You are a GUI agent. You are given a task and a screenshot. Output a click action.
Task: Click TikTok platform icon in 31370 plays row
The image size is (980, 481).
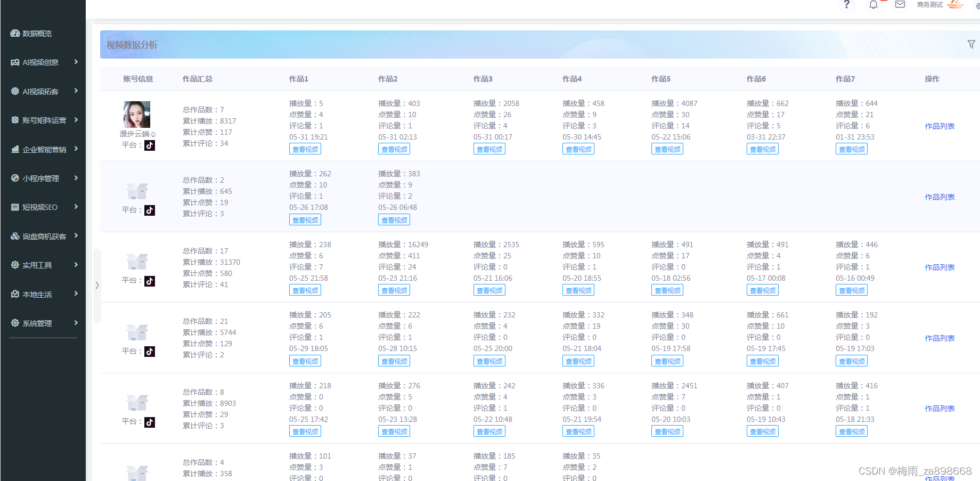pos(150,281)
